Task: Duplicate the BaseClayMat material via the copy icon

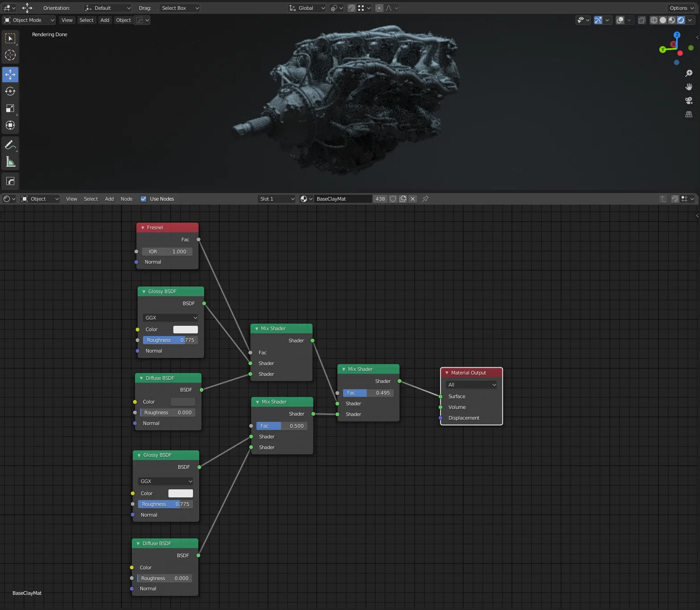Action: pos(403,199)
